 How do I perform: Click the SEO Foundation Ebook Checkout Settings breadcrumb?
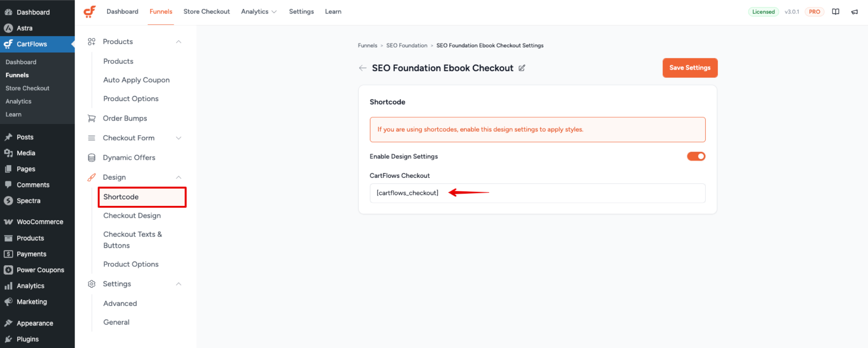click(x=490, y=46)
